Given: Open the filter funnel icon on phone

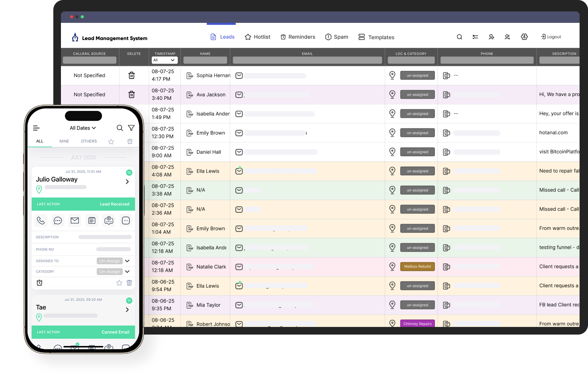Looking at the screenshot, I should [x=131, y=128].
